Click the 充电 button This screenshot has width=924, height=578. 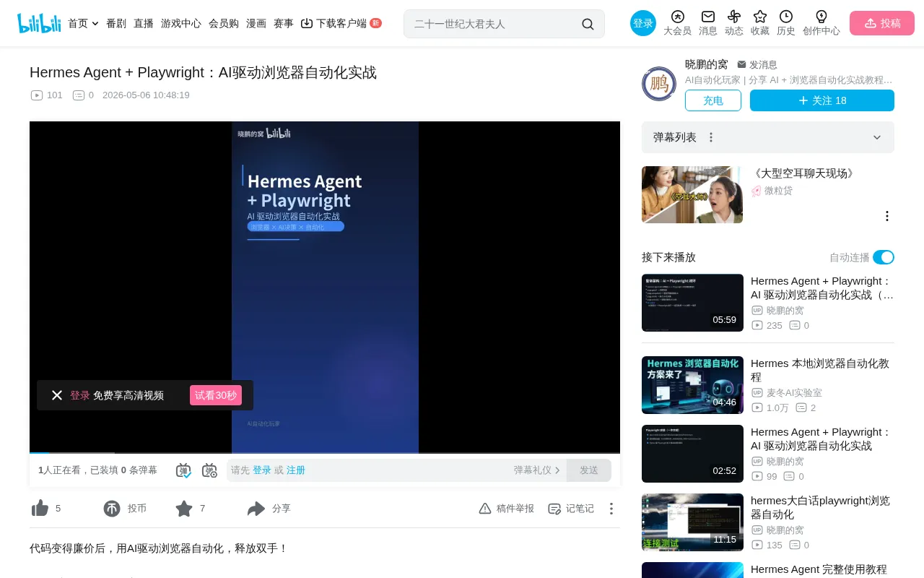pos(713,100)
